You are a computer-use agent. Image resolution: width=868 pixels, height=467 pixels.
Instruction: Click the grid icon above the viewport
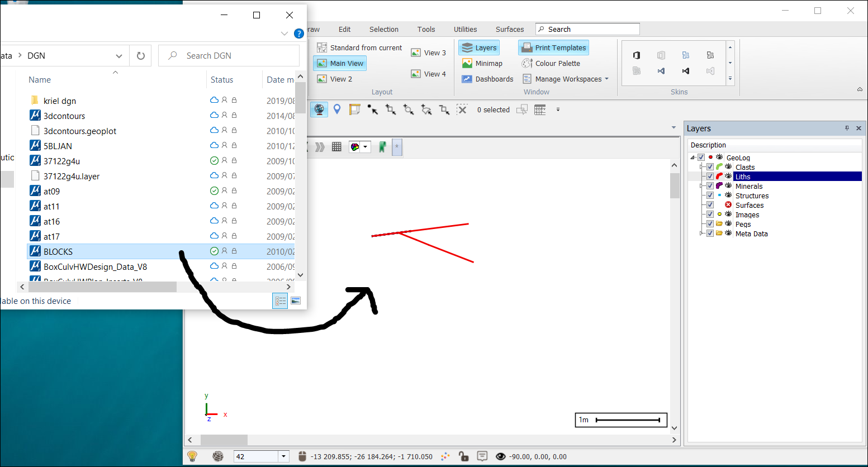pyautogui.click(x=336, y=147)
